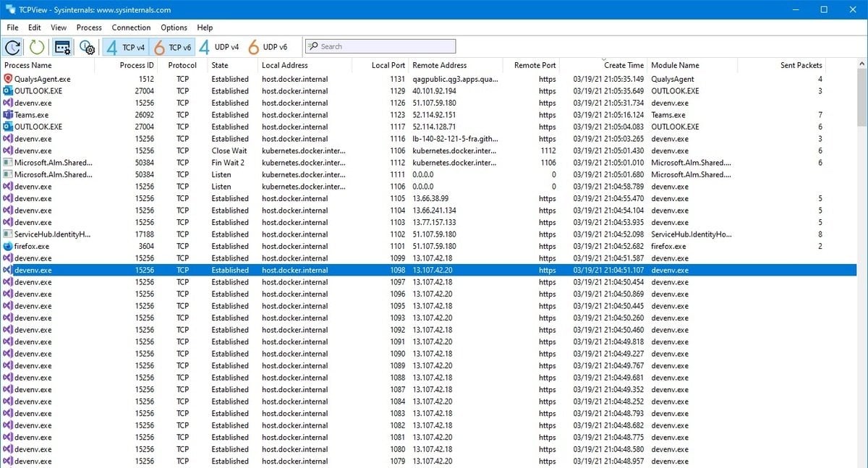Click the refresh-with-clock toolbar icon

[x=12, y=47]
